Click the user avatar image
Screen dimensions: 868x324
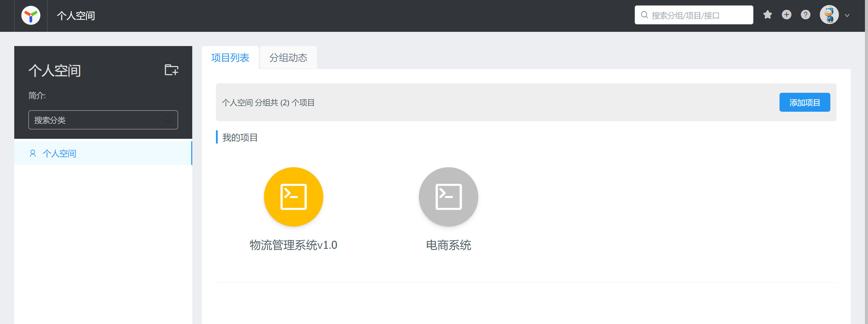(x=830, y=15)
